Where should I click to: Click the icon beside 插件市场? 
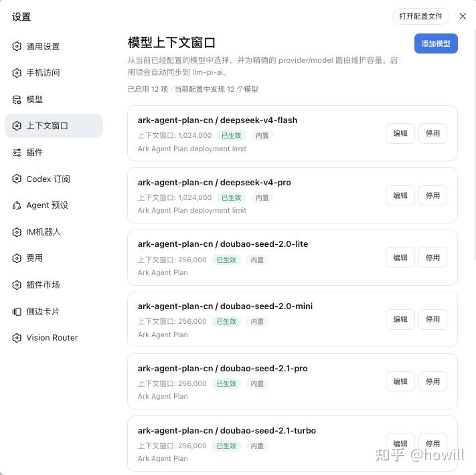[17, 285]
